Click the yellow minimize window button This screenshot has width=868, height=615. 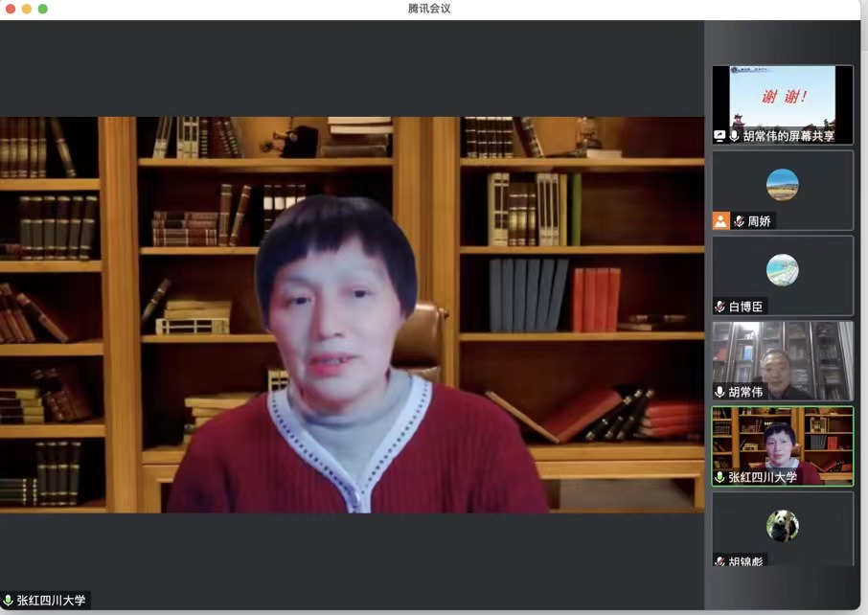[x=26, y=9]
